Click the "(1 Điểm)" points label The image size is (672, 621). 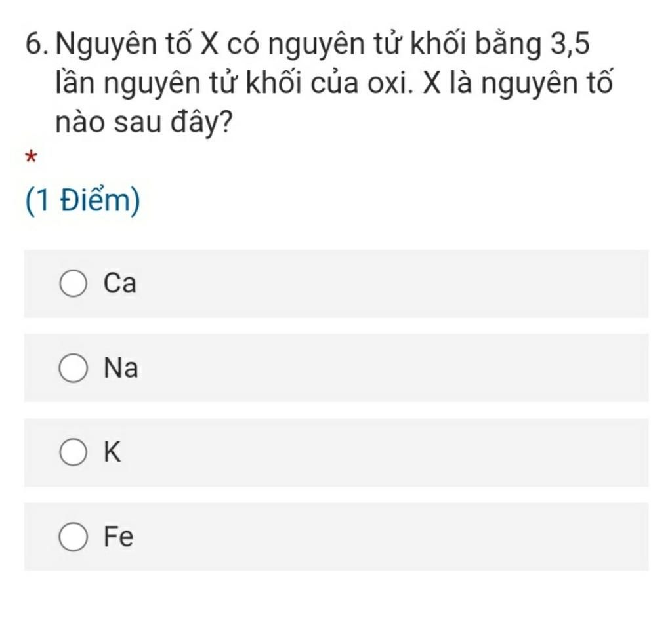pos(83,201)
